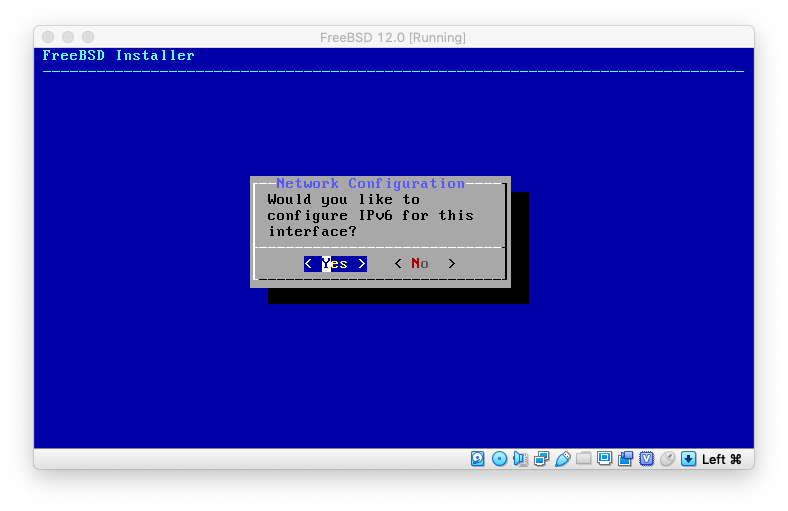This screenshot has height=511, width=788.
Task: Close the FreeBSD 12.0 VM window
Action: 48,38
